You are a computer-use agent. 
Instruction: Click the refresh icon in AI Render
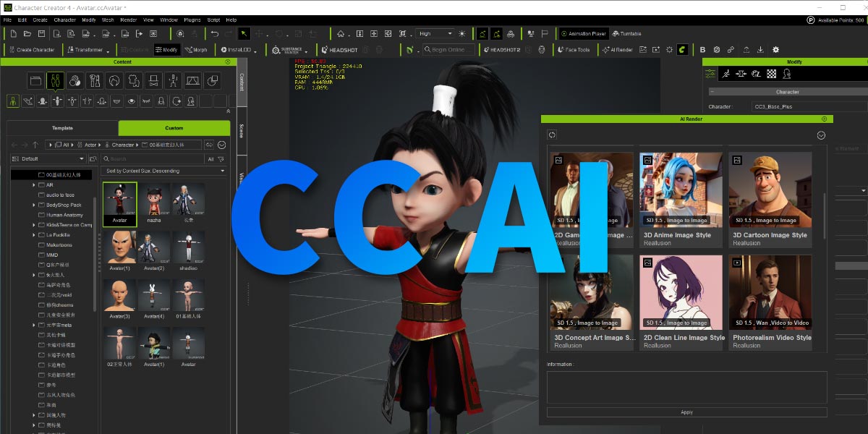pos(552,135)
